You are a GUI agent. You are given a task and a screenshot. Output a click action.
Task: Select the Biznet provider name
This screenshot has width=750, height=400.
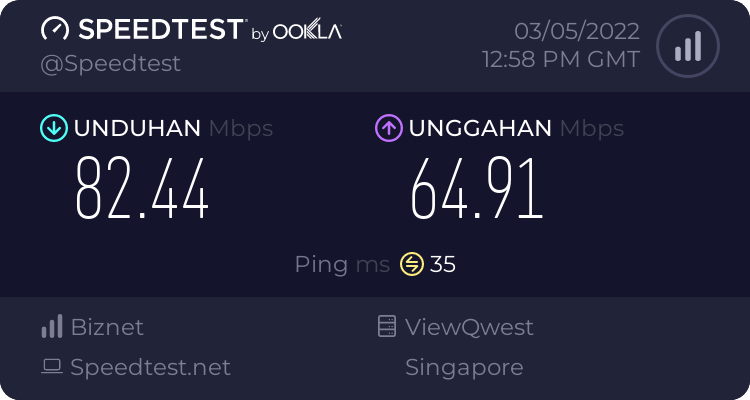click(x=107, y=327)
